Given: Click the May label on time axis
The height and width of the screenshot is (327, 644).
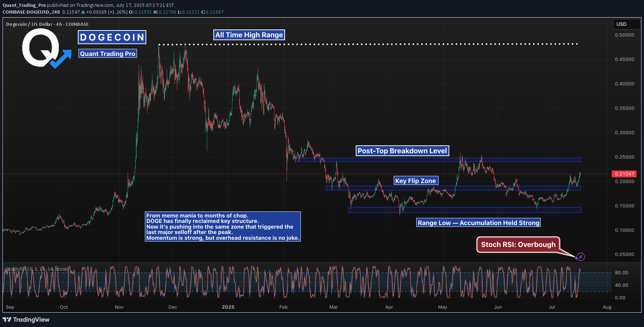Looking at the screenshot, I should [x=442, y=307].
